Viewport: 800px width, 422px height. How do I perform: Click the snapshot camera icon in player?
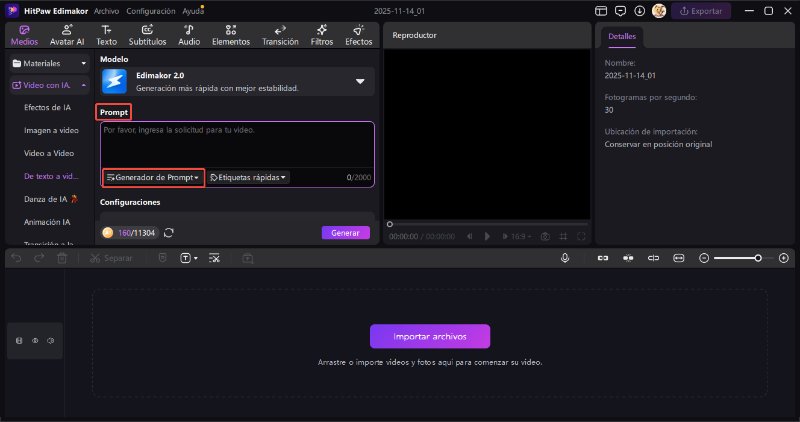coord(545,236)
